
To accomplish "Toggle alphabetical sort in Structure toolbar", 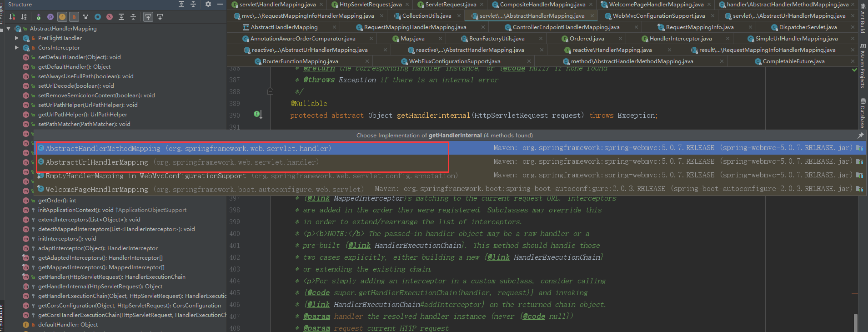I will (24, 17).
